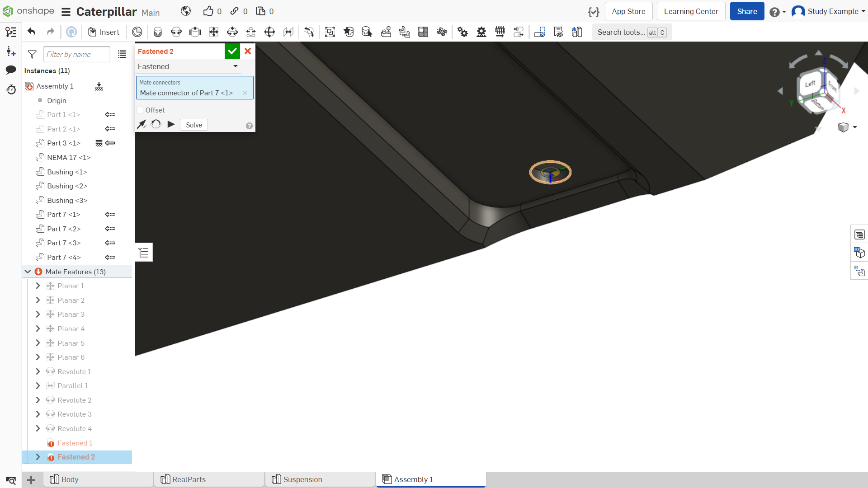This screenshot has height=488, width=868.
Task: Open help for the Fastened 2 dialog
Action: (249, 126)
